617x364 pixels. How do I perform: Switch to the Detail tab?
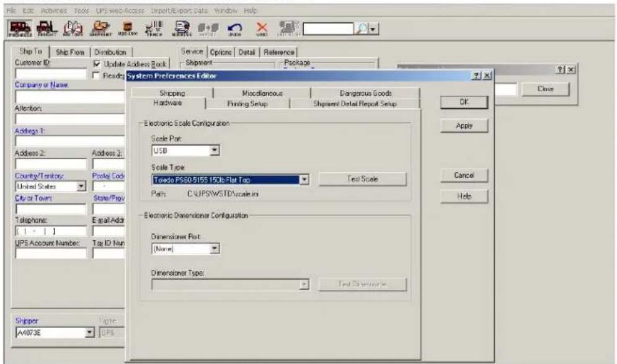point(247,52)
